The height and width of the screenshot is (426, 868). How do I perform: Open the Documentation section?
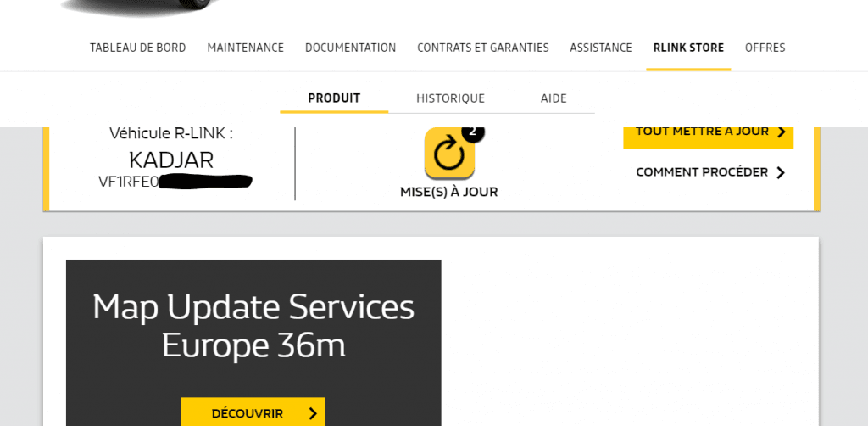click(x=350, y=48)
